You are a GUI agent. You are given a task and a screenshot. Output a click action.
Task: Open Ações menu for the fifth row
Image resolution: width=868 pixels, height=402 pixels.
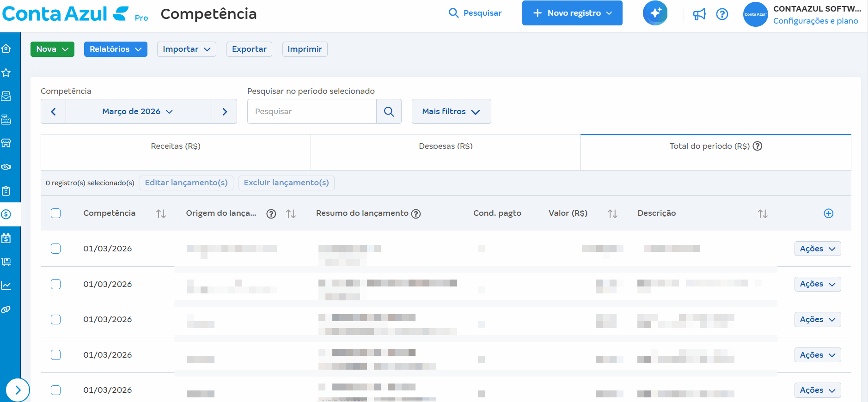coord(817,390)
